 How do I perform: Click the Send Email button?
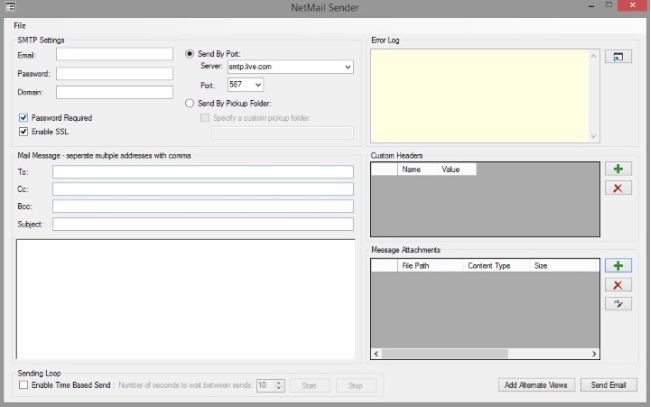[x=608, y=385]
